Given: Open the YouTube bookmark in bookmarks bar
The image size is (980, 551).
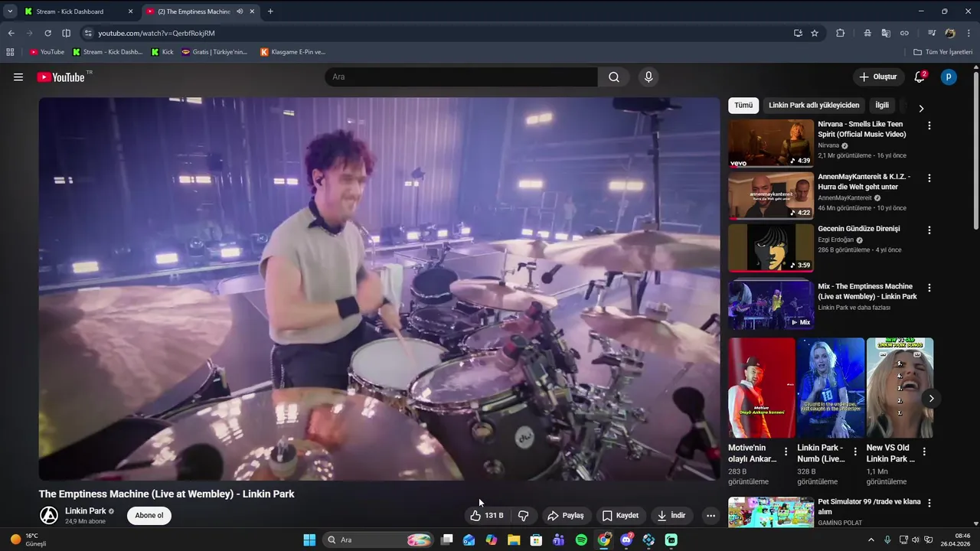Looking at the screenshot, I should click(x=47, y=52).
